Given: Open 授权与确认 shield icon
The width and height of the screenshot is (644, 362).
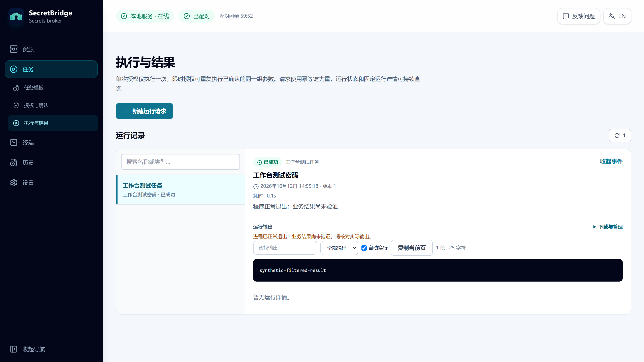Looking at the screenshot, I should tap(16, 105).
